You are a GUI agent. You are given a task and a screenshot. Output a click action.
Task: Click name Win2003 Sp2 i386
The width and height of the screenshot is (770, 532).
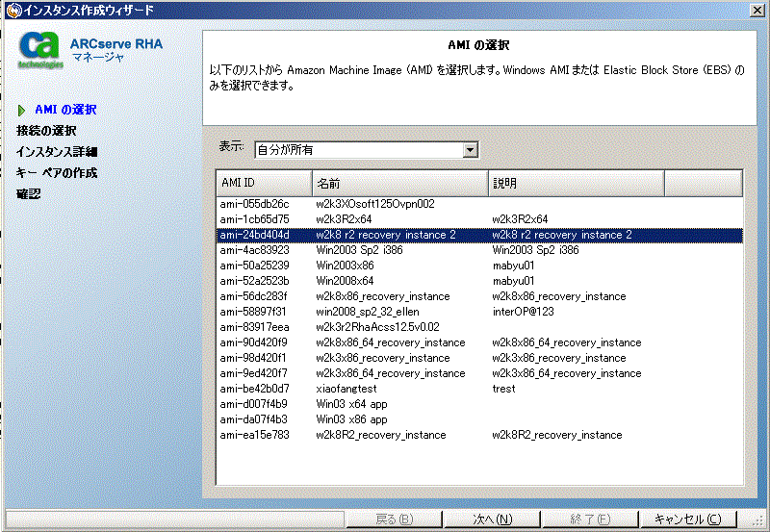tap(359, 250)
